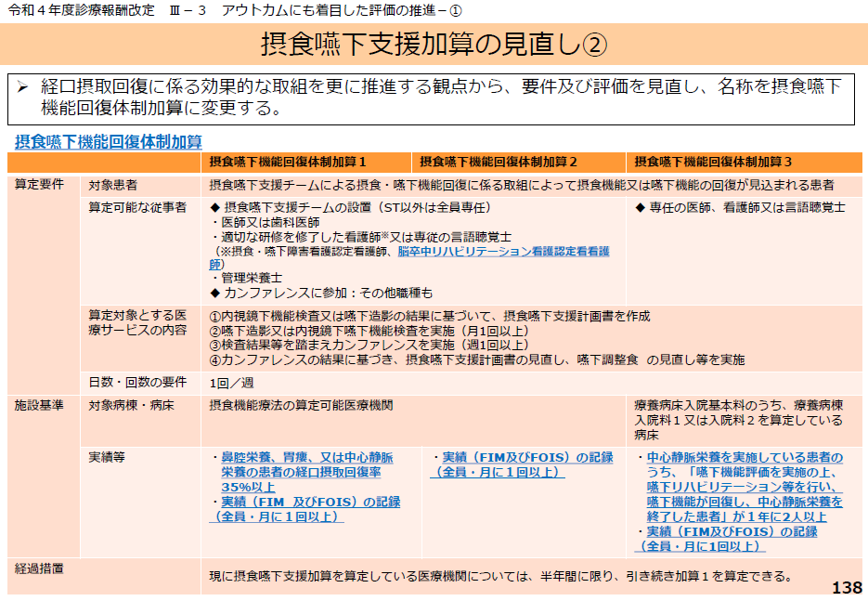Viewport: 868px width, 601px height.
Task: Click the 施設基準 row category cell
Action: pyautogui.click(x=39, y=406)
